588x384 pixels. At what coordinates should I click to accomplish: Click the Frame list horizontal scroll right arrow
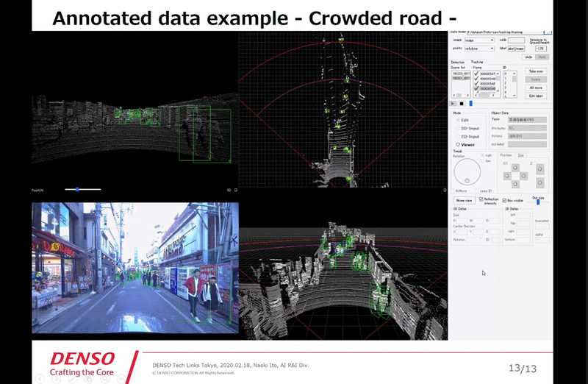click(493, 96)
